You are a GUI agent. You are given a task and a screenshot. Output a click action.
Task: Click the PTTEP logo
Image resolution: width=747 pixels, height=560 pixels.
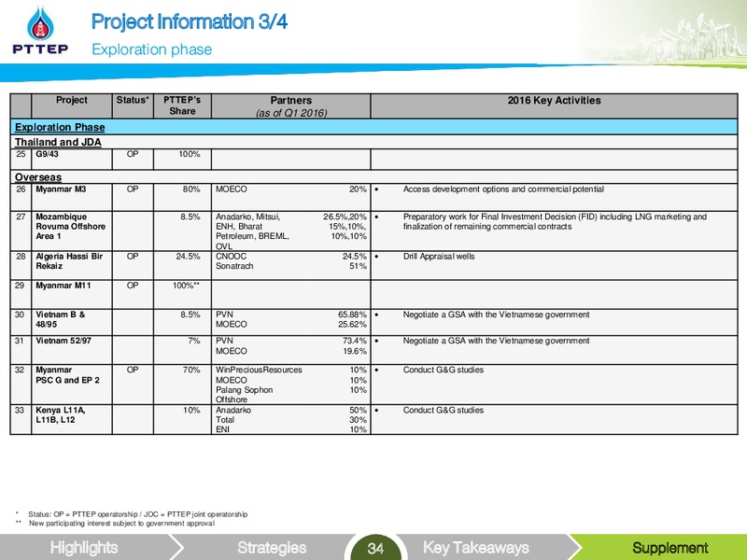[40, 31]
